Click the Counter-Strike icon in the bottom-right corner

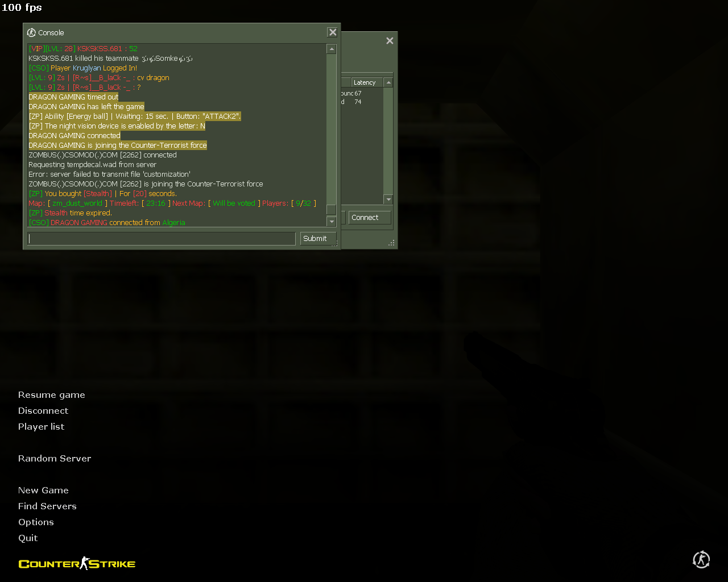click(701, 560)
